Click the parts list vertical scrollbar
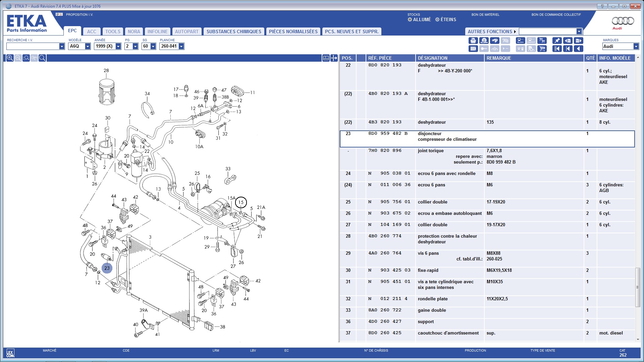The width and height of the screenshot is (644, 362). [x=638, y=287]
